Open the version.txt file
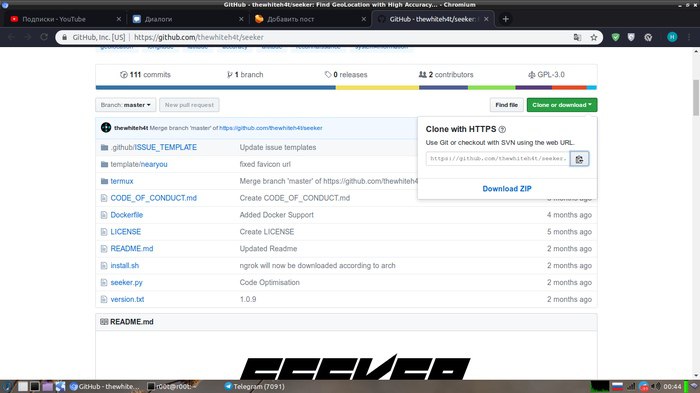 (127, 300)
